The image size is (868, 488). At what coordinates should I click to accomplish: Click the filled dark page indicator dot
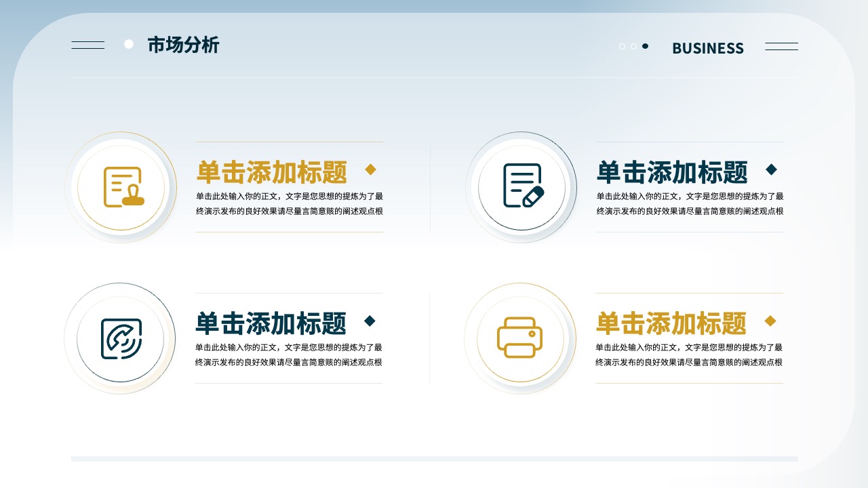point(645,46)
